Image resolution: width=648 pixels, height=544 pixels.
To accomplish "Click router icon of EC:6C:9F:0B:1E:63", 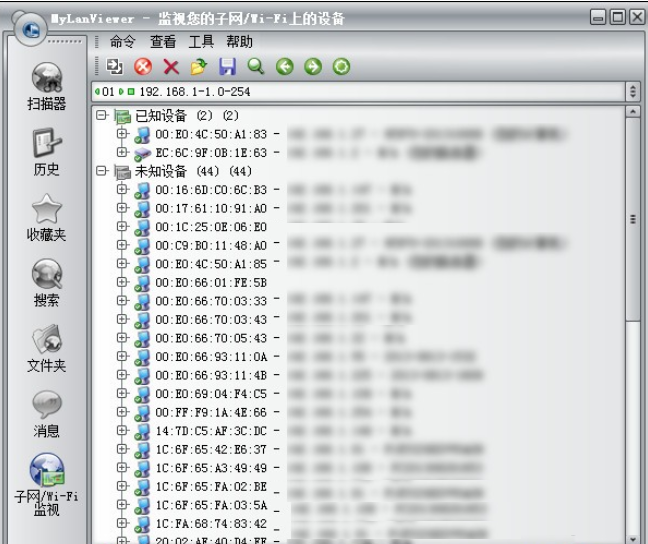I will [x=142, y=154].
